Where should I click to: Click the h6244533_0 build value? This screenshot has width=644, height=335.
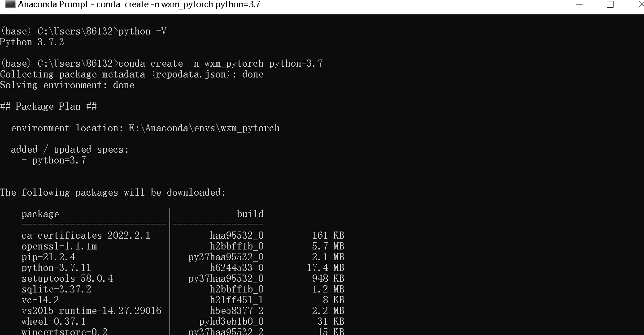point(237,268)
